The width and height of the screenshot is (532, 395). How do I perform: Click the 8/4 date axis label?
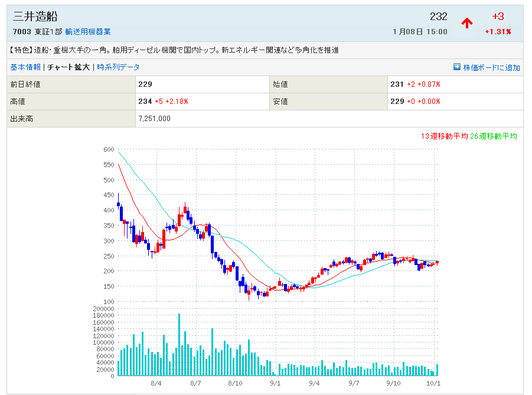point(156,383)
